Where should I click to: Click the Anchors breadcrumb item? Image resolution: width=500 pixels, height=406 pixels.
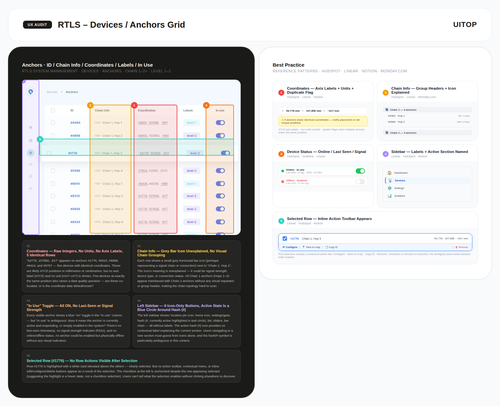[72, 92]
